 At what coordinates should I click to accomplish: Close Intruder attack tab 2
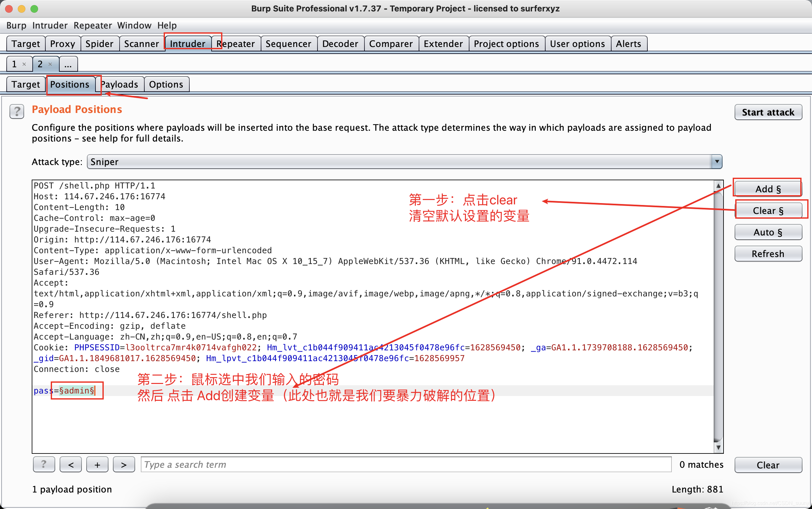coord(50,64)
